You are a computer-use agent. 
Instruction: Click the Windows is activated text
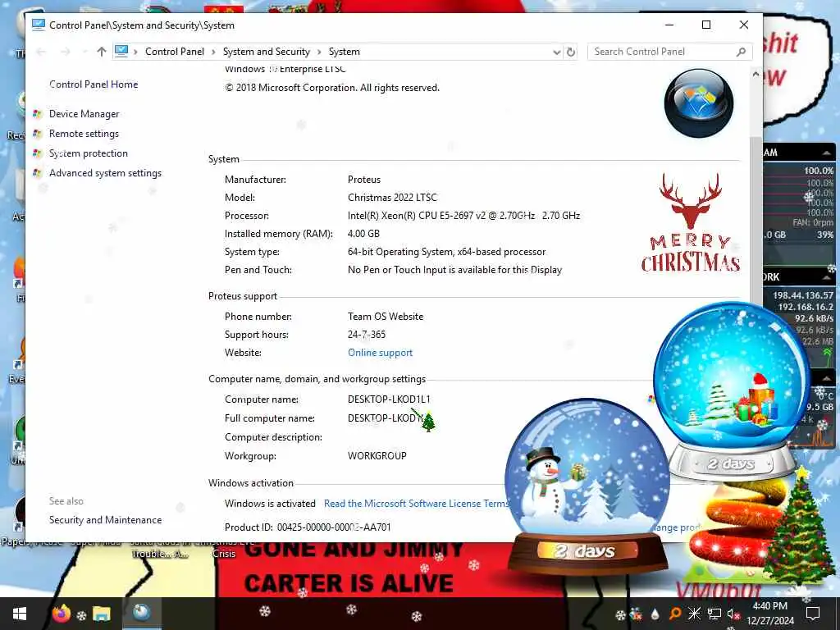(x=270, y=504)
